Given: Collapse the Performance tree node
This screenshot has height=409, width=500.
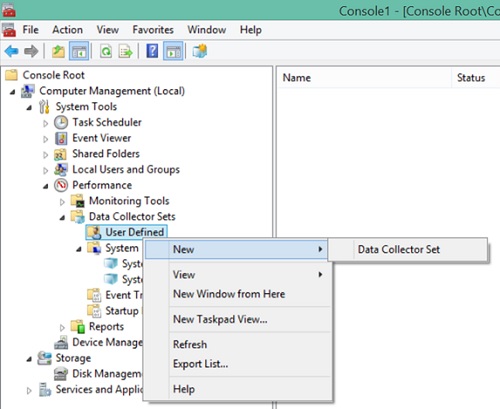Looking at the screenshot, I should (46, 186).
